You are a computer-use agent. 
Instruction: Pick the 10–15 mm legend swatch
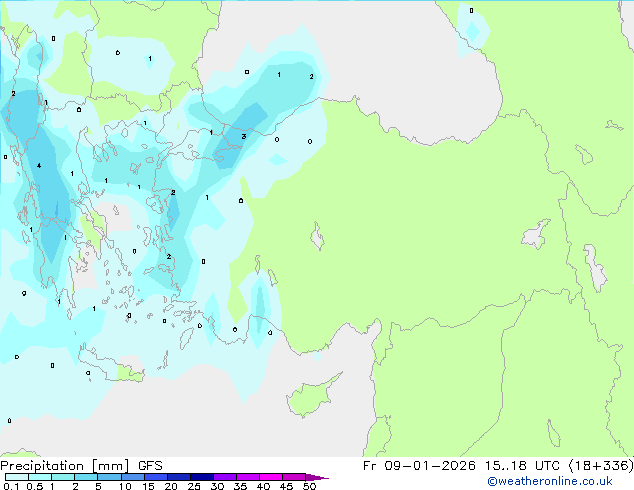click(132, 477)
